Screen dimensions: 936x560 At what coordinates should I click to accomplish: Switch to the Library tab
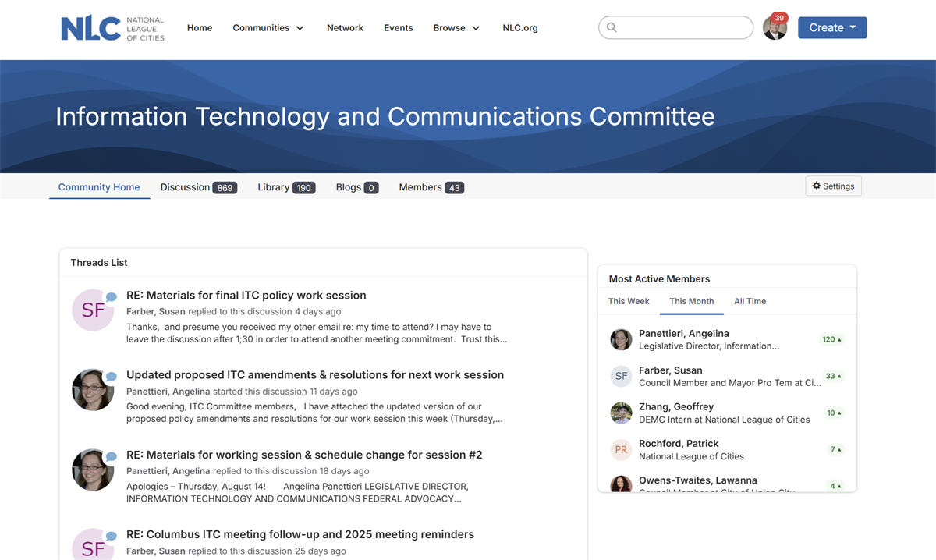[286, 187]
